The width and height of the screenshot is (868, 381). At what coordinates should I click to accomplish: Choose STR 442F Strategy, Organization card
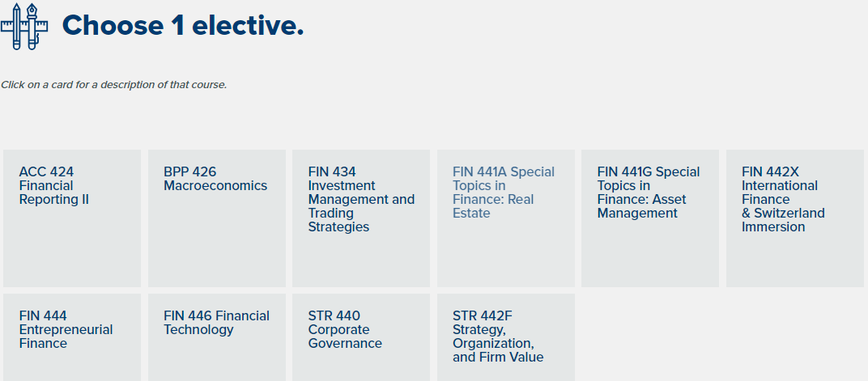(x=506, y=337)
